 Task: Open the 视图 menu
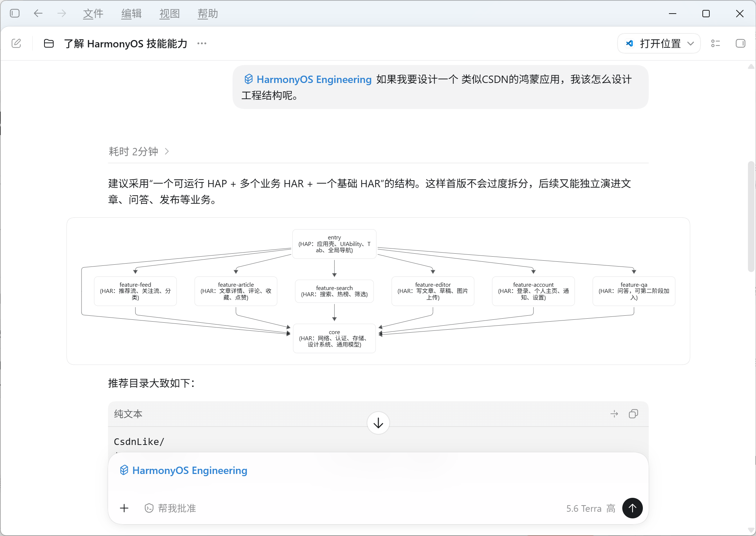tap(170, 14)
